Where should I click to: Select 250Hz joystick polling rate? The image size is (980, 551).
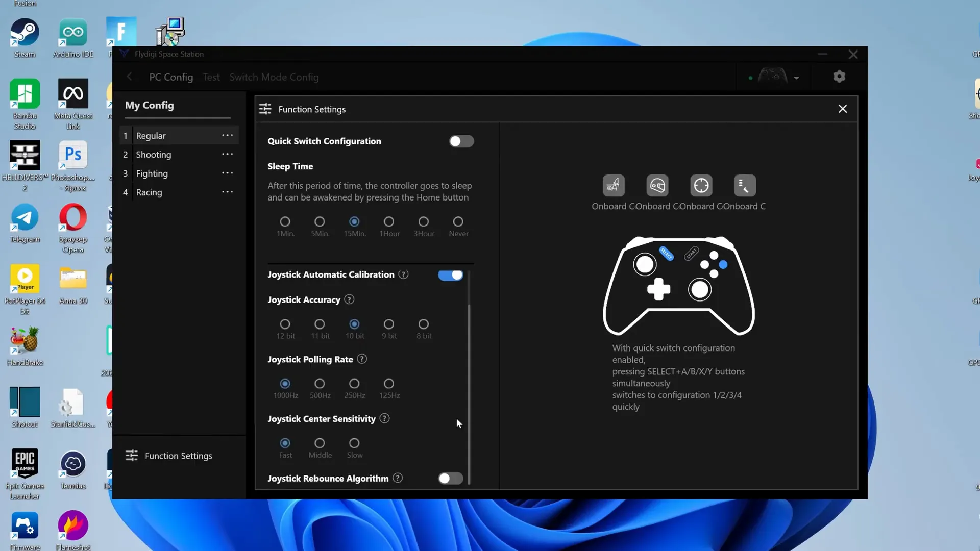pyautogui.click(x=354, y=383)
